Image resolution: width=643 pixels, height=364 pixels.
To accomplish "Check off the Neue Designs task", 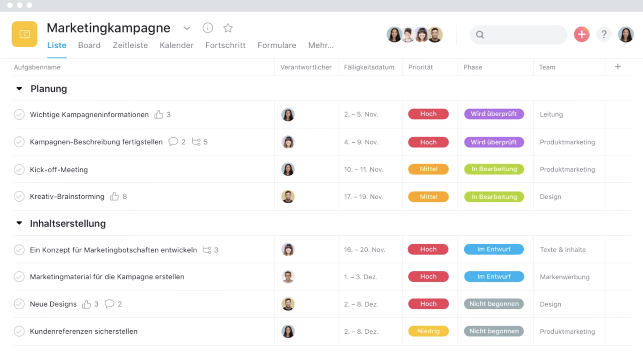I will (19, 304).
